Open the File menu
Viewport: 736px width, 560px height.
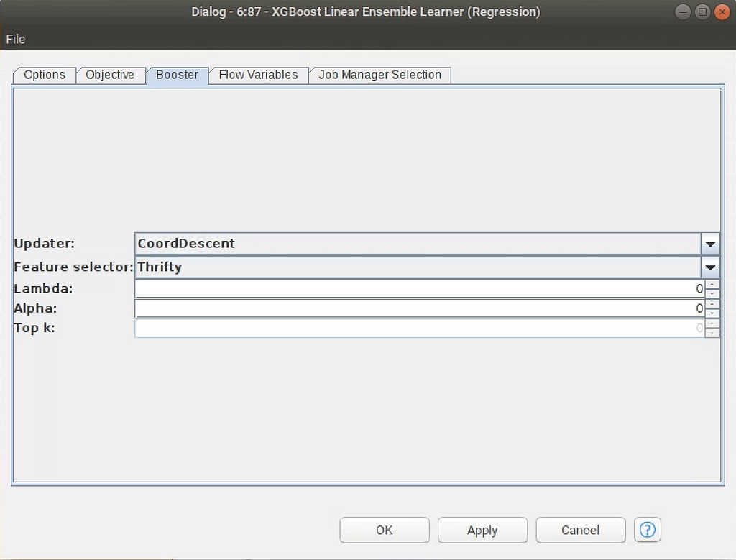[x=15, y=40]
